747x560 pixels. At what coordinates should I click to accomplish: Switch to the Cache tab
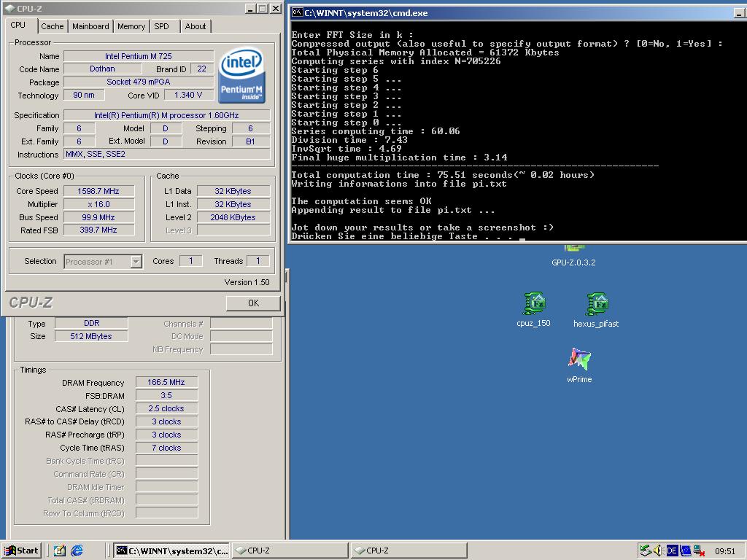click(53, 26)
